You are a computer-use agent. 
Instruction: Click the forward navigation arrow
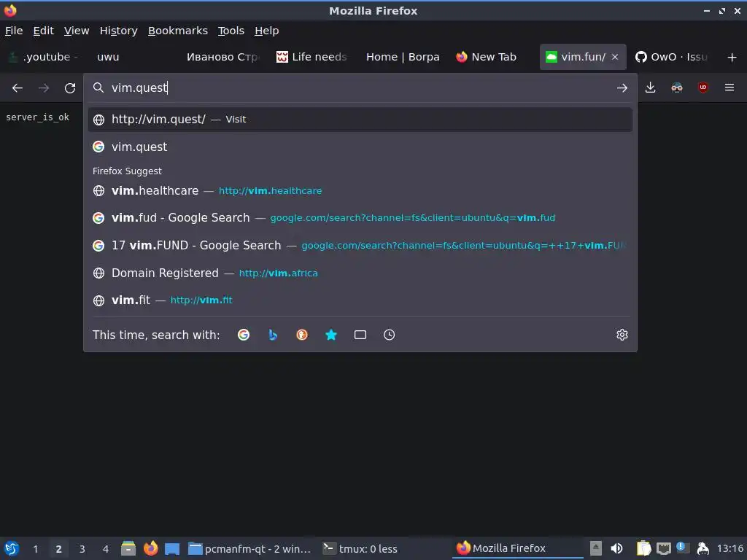pos(43,87)
